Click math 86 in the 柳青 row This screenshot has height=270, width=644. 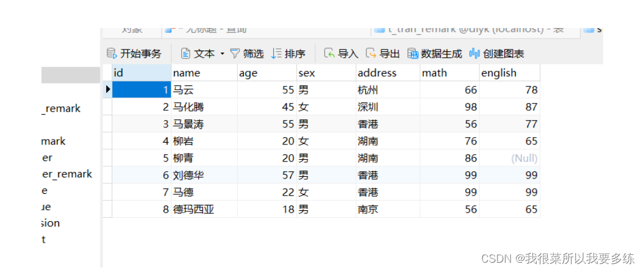point(449,158)
